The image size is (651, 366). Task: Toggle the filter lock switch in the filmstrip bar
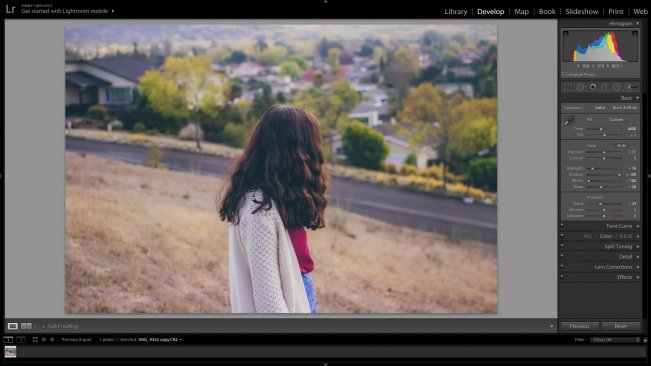(x=645, y=340)
